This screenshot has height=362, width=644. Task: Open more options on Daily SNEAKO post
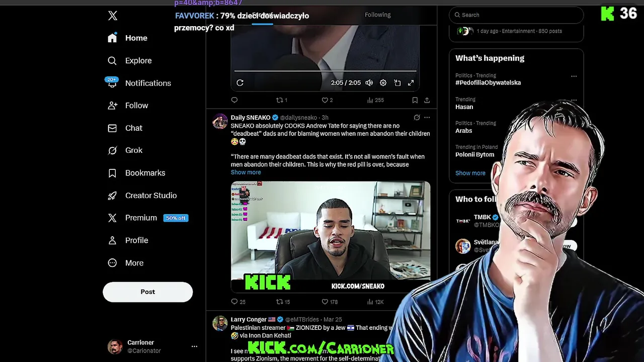click(427, 118)
